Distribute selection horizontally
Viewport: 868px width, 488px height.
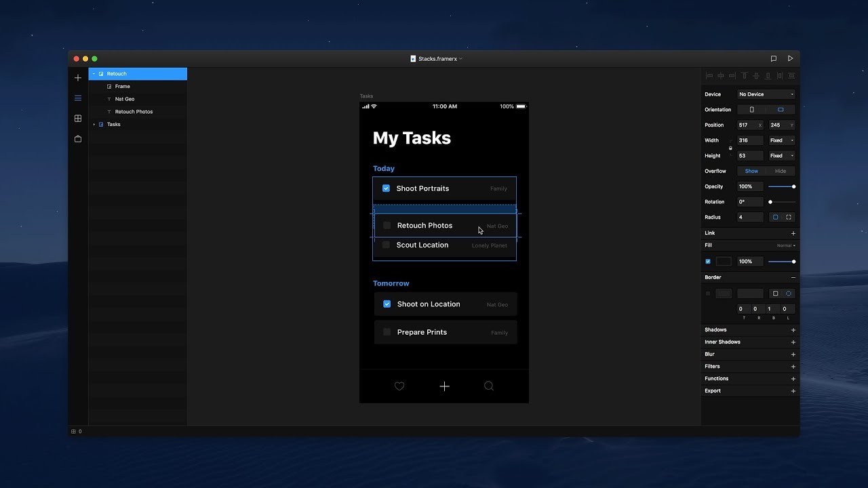click(x=780, y=76)
